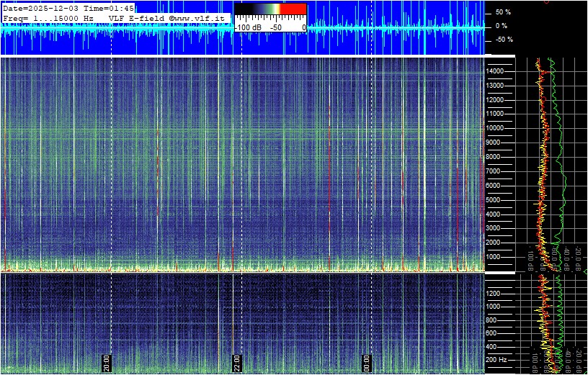The image size is (588, 375).
Task: Click the Freq= 1...15000 Hz label
Action: [48, 17]
